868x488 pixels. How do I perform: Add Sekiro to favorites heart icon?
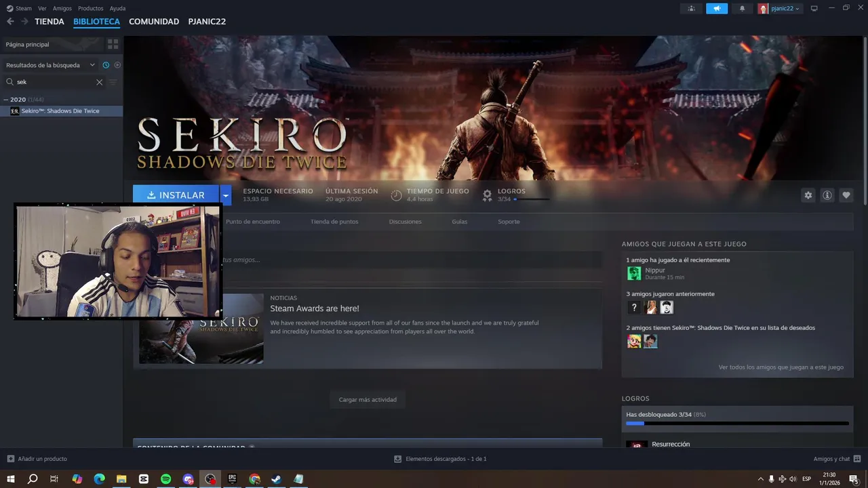[846, 195]
